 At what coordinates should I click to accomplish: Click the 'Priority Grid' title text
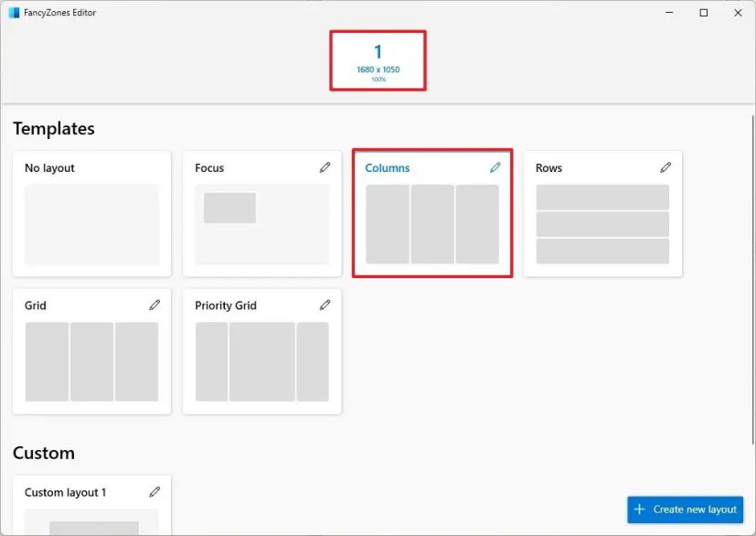tap(226, 306)
